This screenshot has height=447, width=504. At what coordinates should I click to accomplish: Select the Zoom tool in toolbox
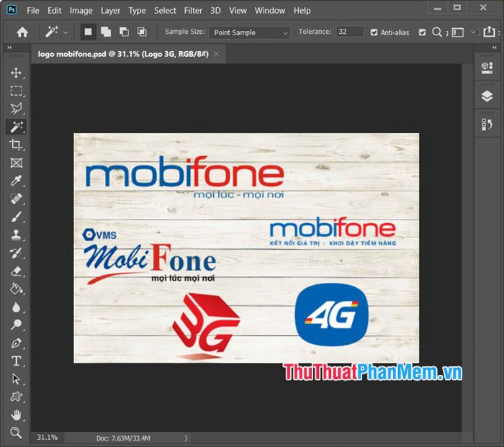pos(16,433)
